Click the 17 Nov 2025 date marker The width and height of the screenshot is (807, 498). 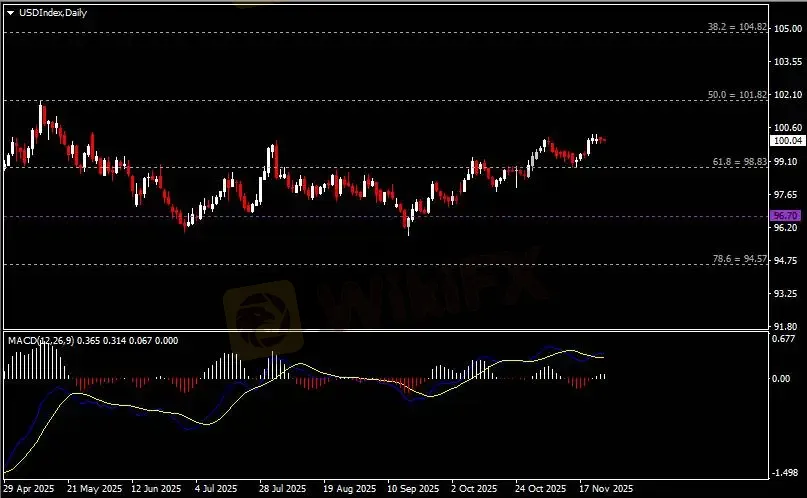tap(607, 489)
